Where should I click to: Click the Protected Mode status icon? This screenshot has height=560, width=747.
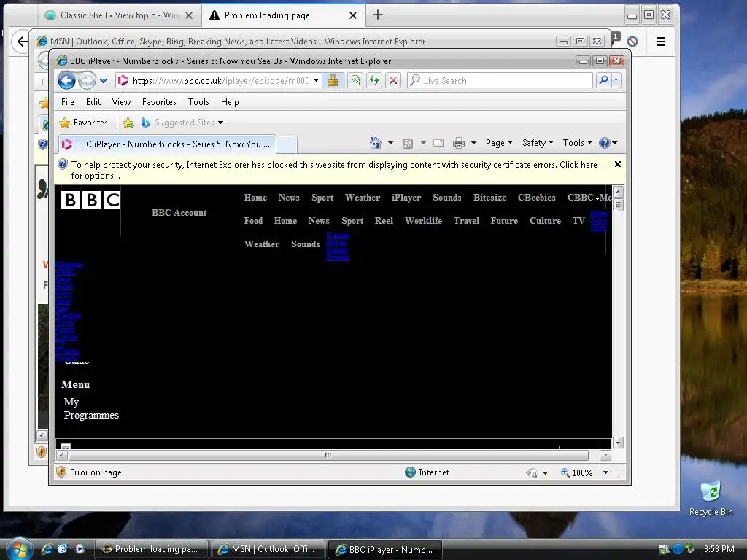pyautogui.click(x=532, y=472)
